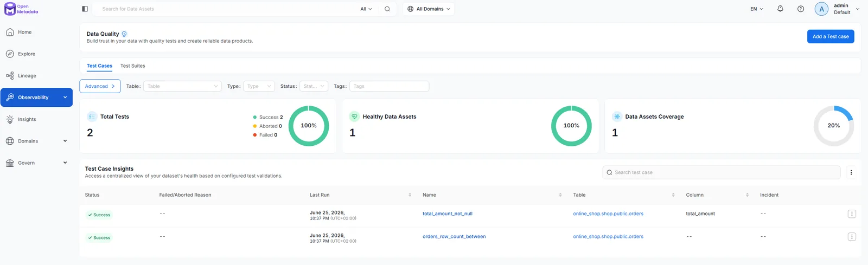The height and width of the screenshot is (265, 868).
Task: Click the Advanced filter button
Action: (100, 86)
